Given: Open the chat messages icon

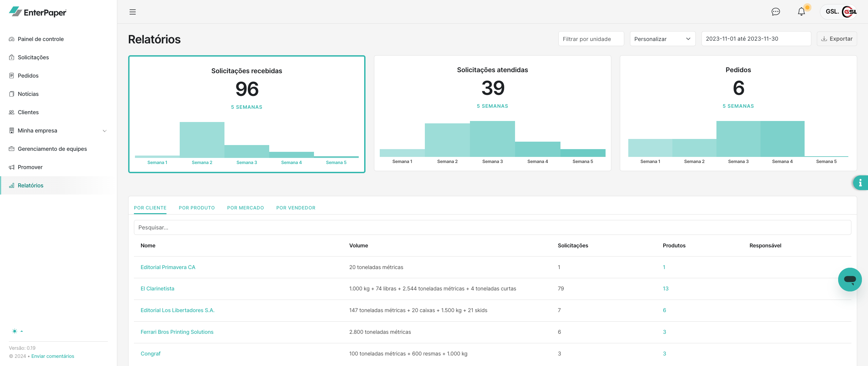Looking at the screenshot, I should pyautogui.click(x=776, y=12).
